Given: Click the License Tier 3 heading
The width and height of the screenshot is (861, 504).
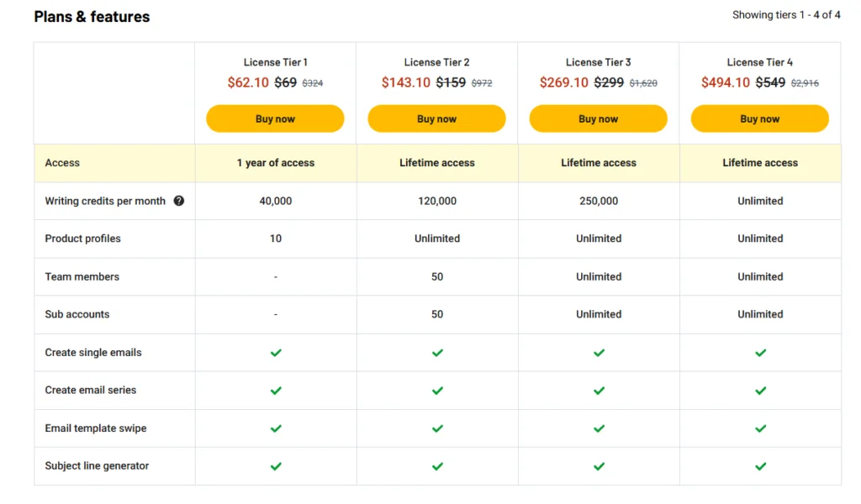Looking at the screenshot, I should pos(599,62).
